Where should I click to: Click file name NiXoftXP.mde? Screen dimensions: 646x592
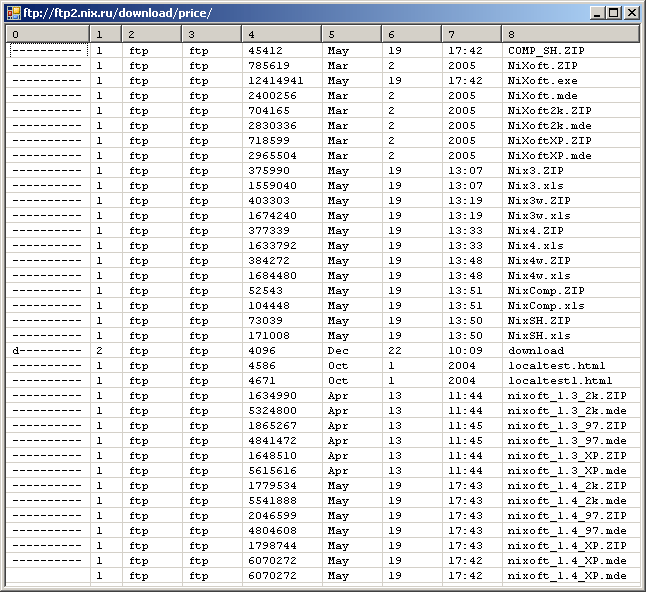(549, 156)
